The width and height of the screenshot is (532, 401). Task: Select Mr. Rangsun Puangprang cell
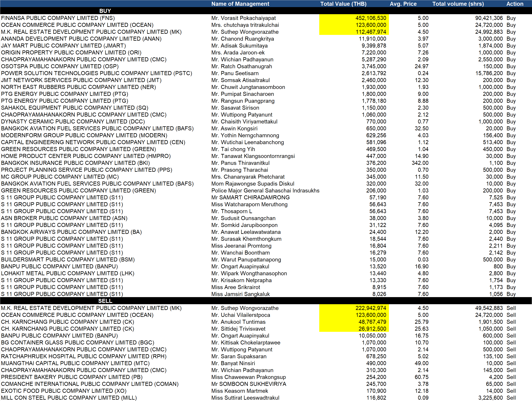click(243, 101)
